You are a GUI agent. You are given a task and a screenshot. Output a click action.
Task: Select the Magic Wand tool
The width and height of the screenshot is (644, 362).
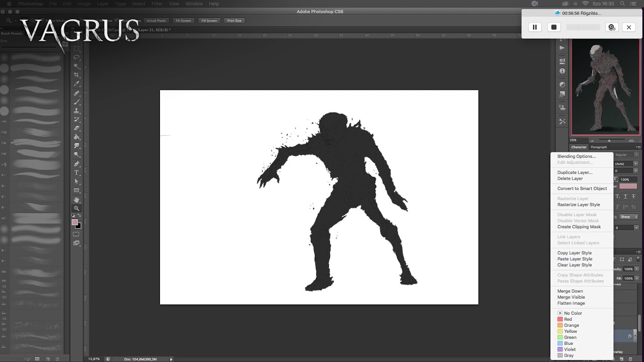pos(77,66)
